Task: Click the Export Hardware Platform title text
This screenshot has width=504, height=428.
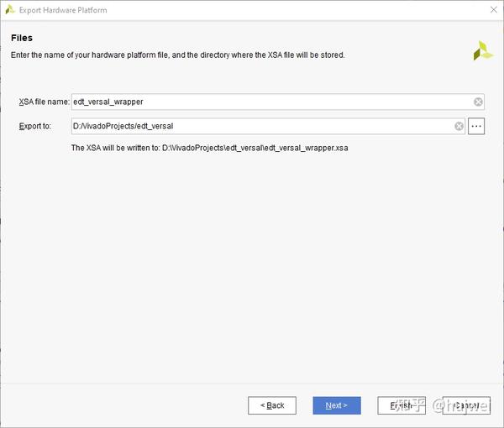Action: point(63,10)
